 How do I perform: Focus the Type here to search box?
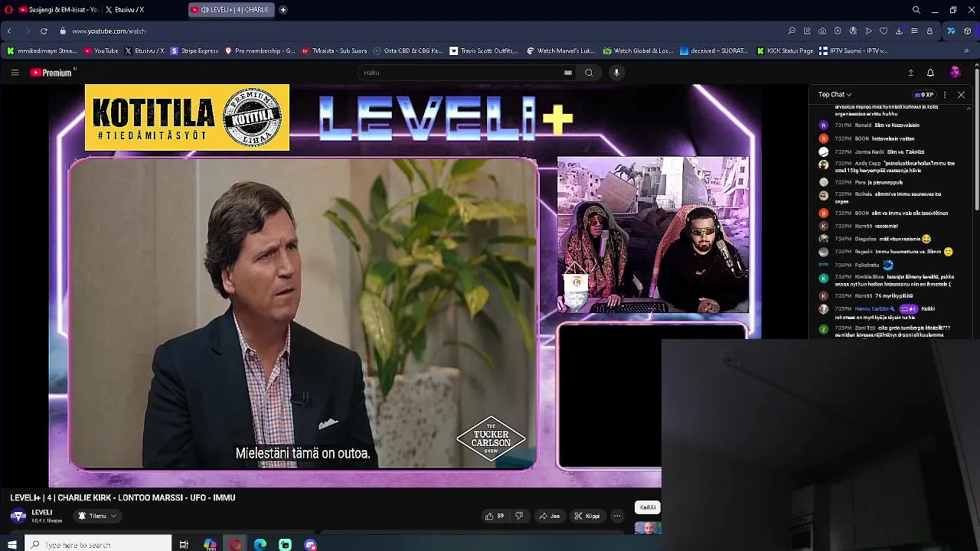[99, 545]
